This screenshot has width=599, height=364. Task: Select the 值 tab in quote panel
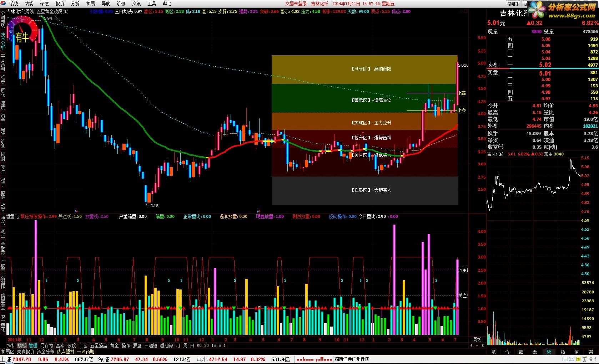tap(577, 352)
